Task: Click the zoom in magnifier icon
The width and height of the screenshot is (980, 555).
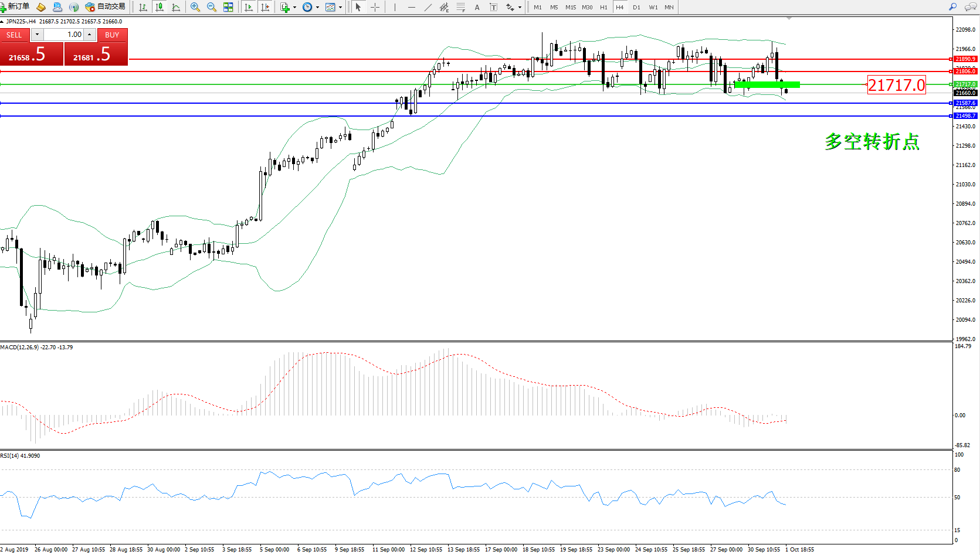Action: tap(195, 7)
